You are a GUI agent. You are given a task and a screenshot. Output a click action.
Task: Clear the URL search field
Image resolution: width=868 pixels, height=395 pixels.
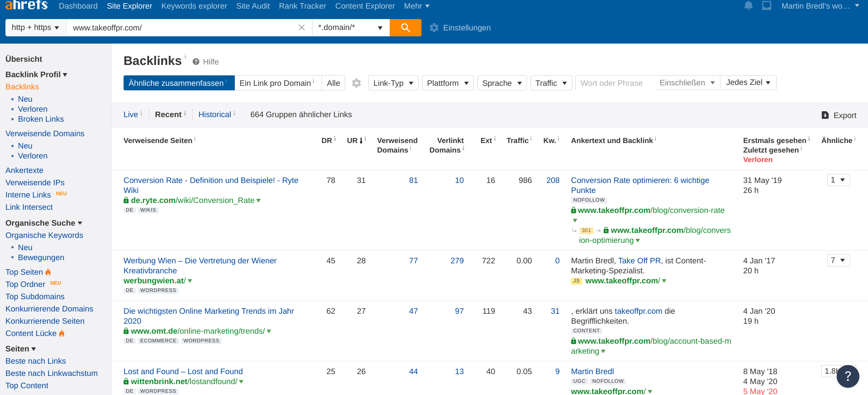[x=302, y=28]
